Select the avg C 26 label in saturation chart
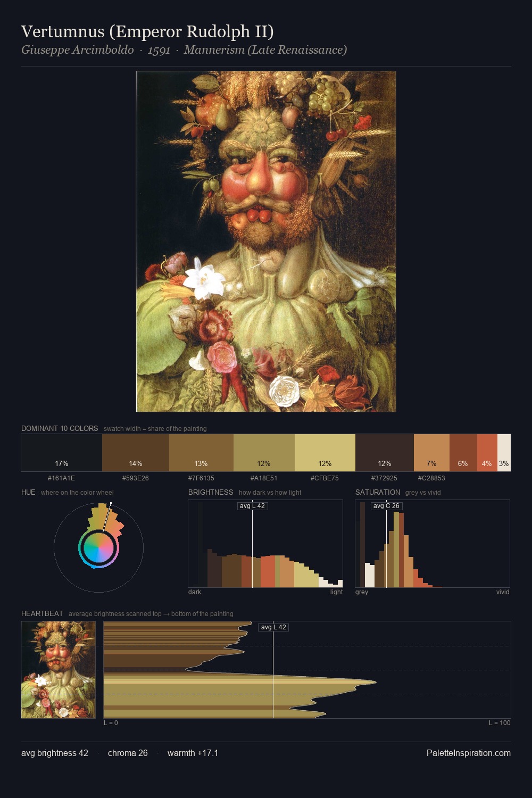This screenshot has height=798, width=532. point(386,506)
